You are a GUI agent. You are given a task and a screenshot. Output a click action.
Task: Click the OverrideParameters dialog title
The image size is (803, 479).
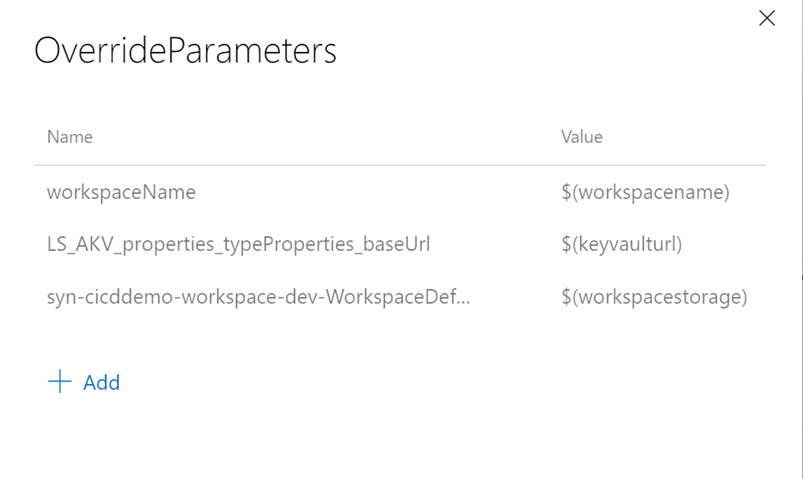point(185,51)
